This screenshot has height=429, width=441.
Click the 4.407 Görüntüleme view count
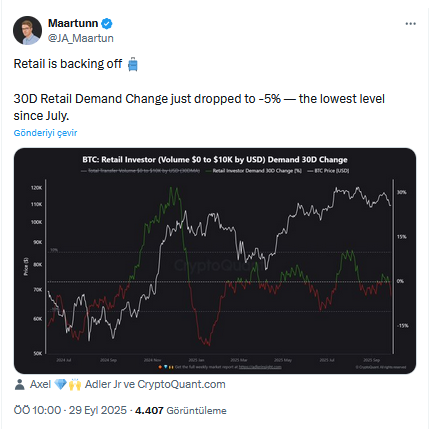[181, 410]
